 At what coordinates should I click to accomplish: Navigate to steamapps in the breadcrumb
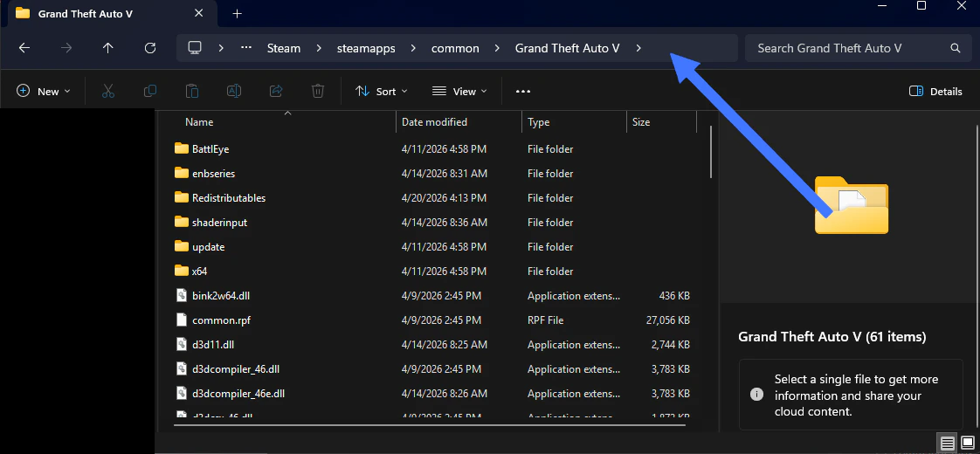click(x=366, y=48)
